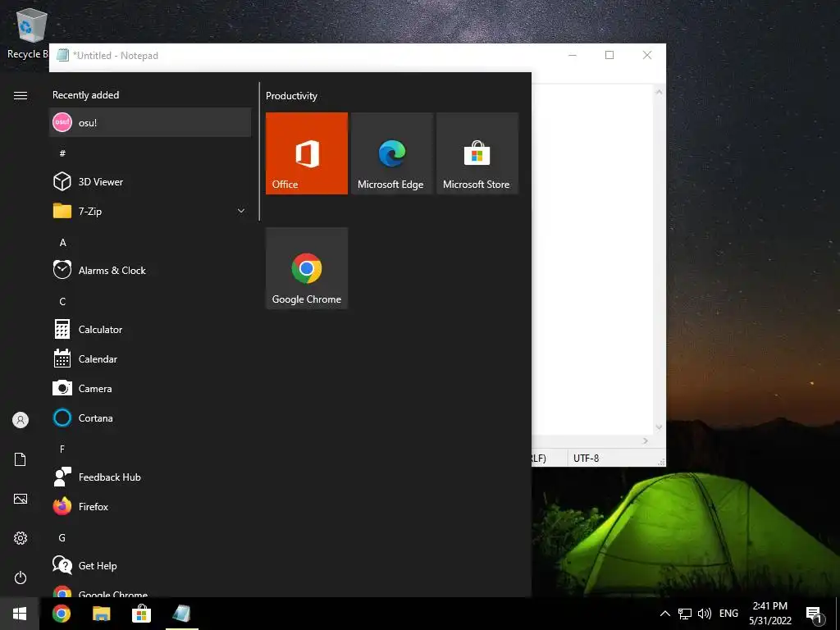Open network status tray icon
Image resolution: width=840 pixels, height=630 pixels.
[x=685, y=614]
